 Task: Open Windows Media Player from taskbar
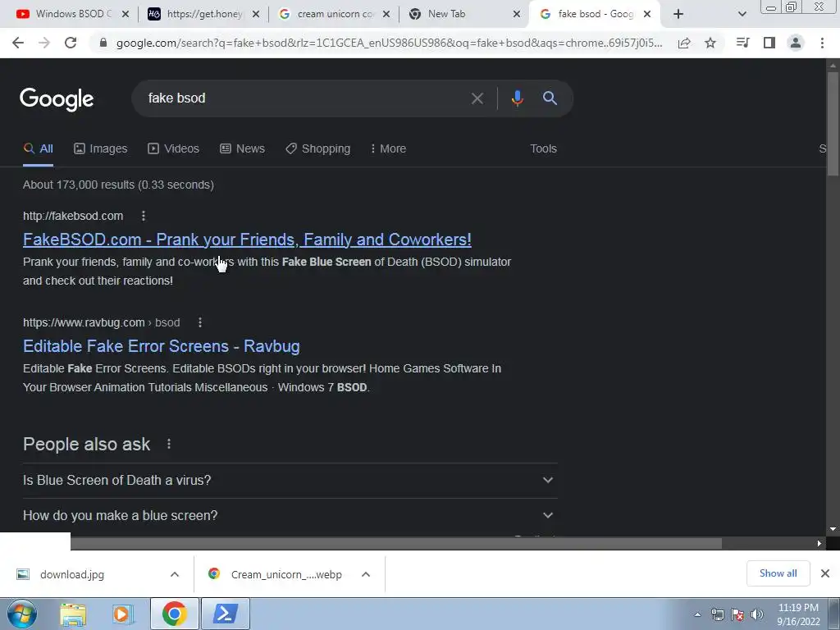tap(123, 614)
